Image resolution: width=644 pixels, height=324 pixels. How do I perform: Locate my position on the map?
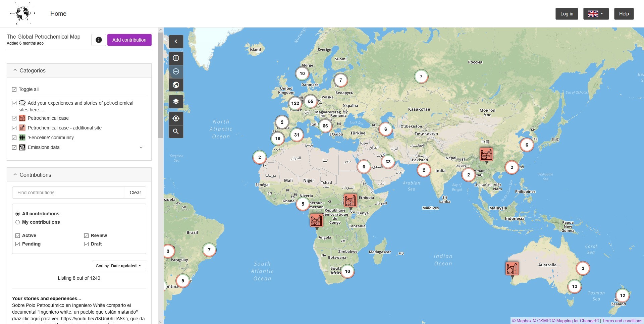click(176, 118)
